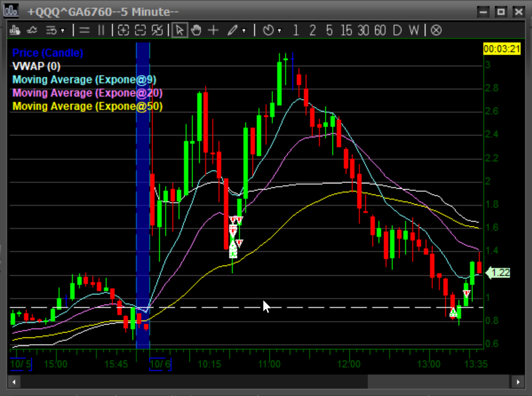Screen dimensions: 532x396
Task: Click the zoom out icon
Action: click(140, 30)
